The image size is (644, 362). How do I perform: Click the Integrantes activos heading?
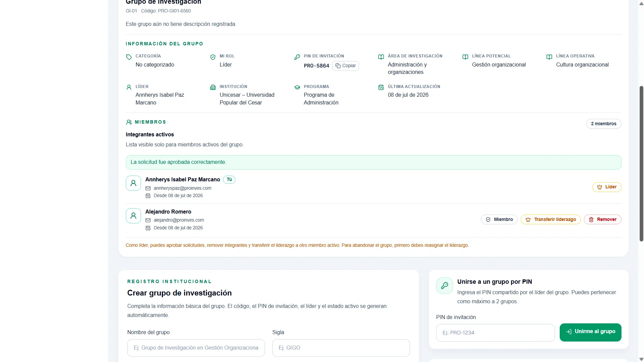pos(150,135)
